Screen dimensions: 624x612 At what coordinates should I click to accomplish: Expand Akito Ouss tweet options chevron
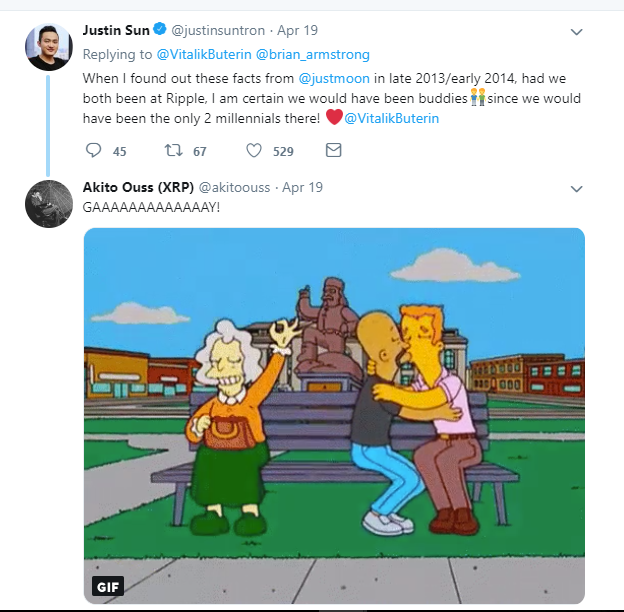(576, 188)
